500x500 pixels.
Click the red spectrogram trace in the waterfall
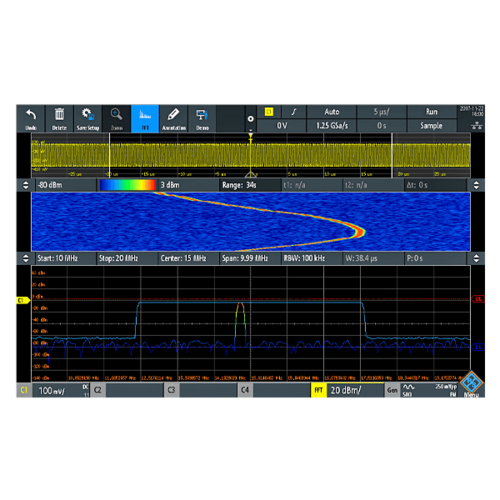click(359, 231)
